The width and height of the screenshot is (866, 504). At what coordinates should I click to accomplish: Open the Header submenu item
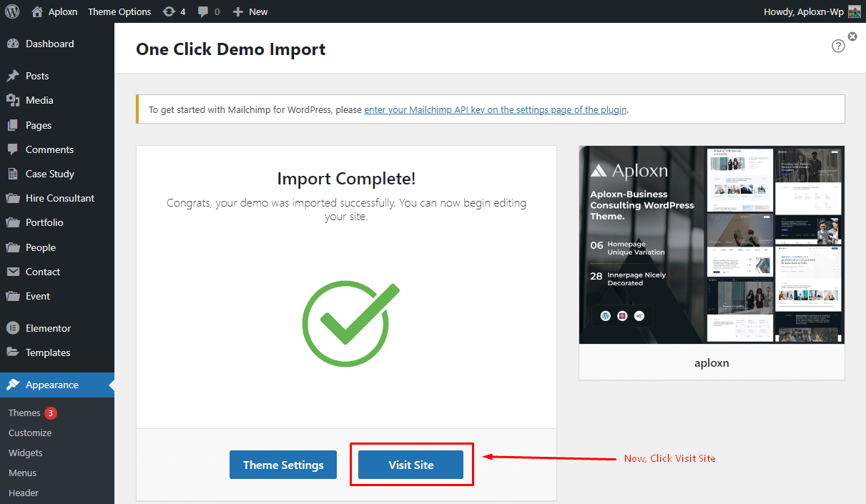(x=24, y=493)
